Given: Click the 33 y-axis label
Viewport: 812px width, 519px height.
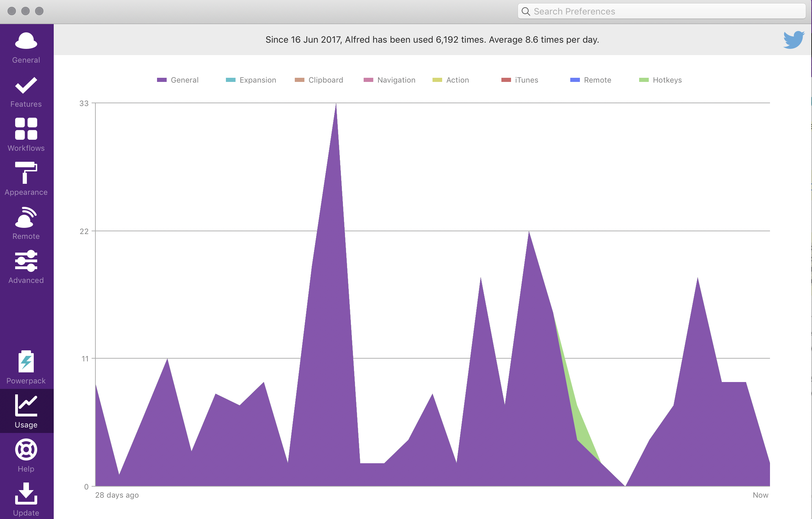Looking at the screenshot, I should [84, 103].
